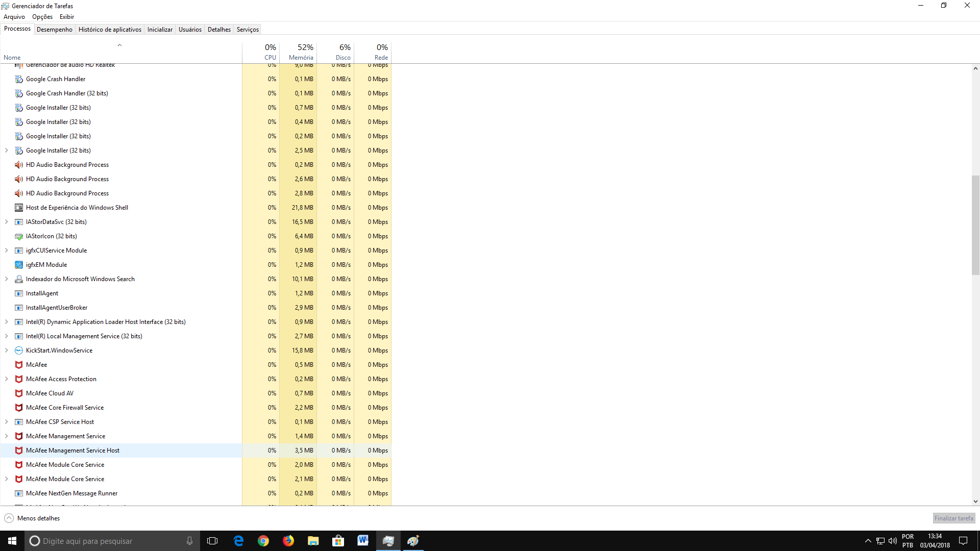Viewport: 980px width, 551px height.
Task: Sort processes by the Nome column
Action: tap(121, 53)
